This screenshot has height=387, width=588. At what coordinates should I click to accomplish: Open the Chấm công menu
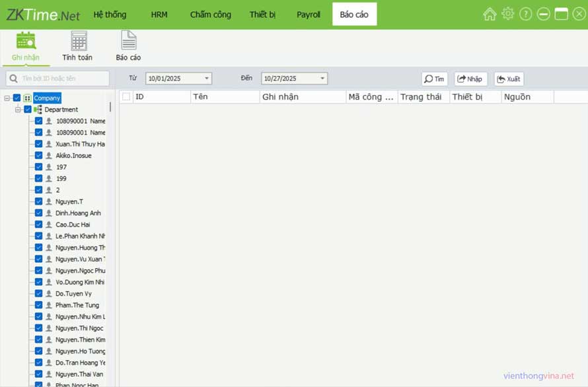click(210, 15)
